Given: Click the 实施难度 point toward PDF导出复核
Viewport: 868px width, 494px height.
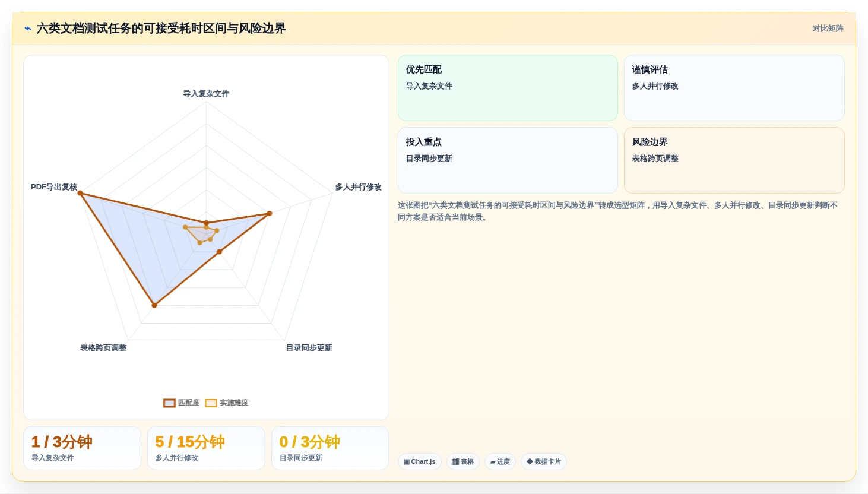Looking at the screenshot, I should (x=185, y=227).
